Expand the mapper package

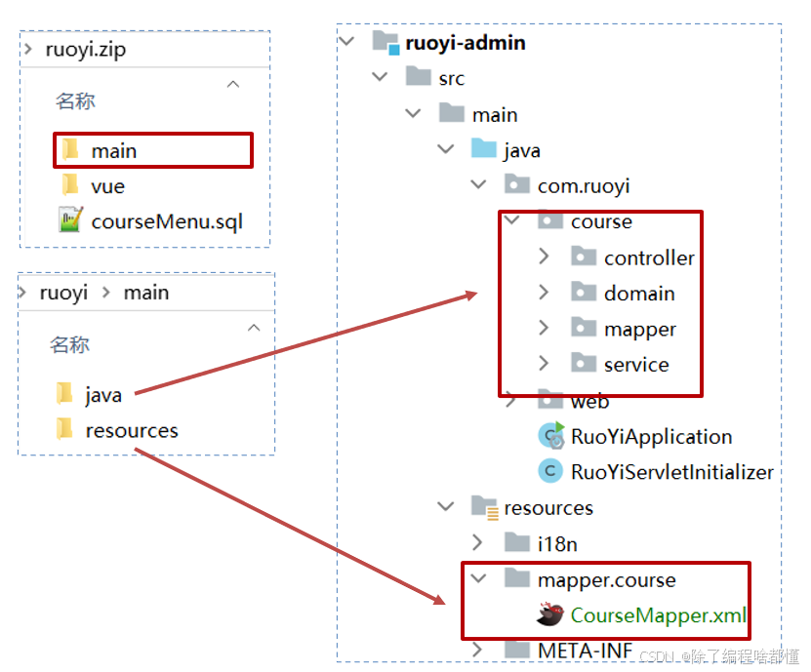544,327
